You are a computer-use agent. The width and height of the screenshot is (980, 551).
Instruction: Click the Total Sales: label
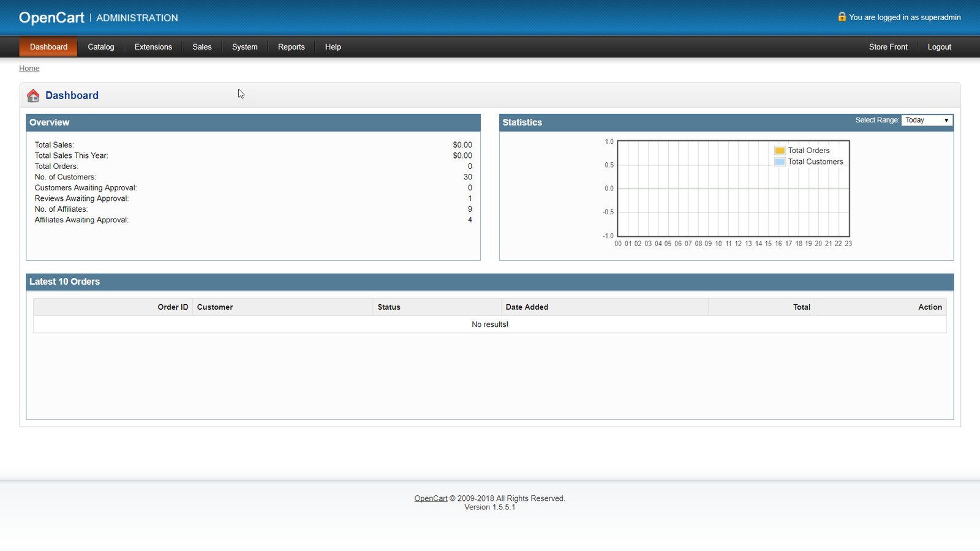pos(54,145)
